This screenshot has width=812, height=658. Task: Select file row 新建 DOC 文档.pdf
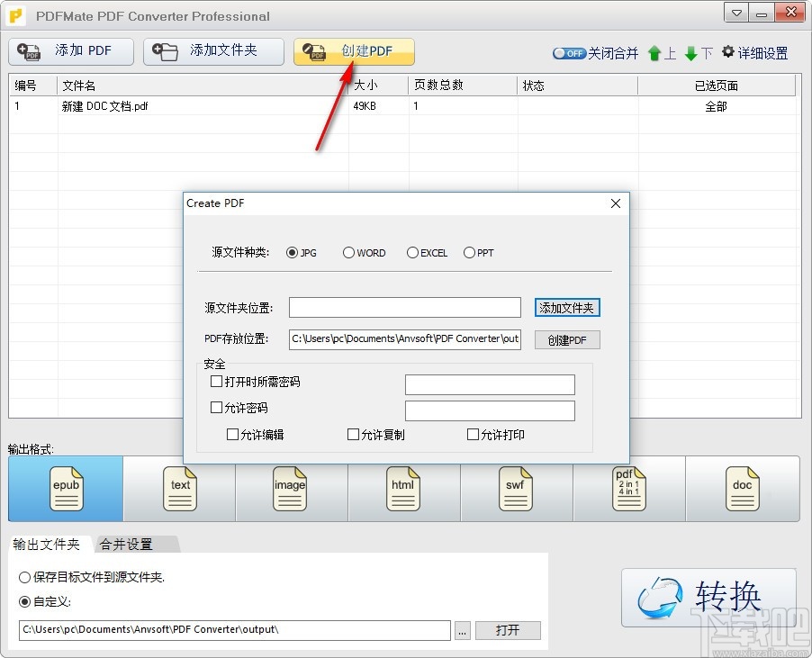pos(401,106)
